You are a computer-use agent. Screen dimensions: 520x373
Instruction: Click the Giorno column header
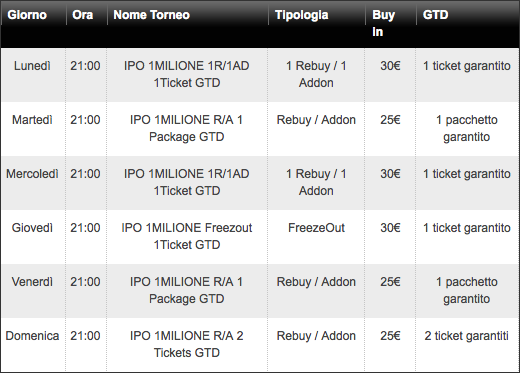27,15
